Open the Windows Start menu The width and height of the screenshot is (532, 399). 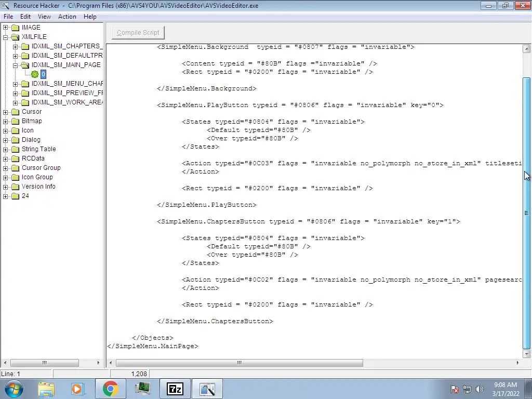pyautogui.click(x=14, y=389)
